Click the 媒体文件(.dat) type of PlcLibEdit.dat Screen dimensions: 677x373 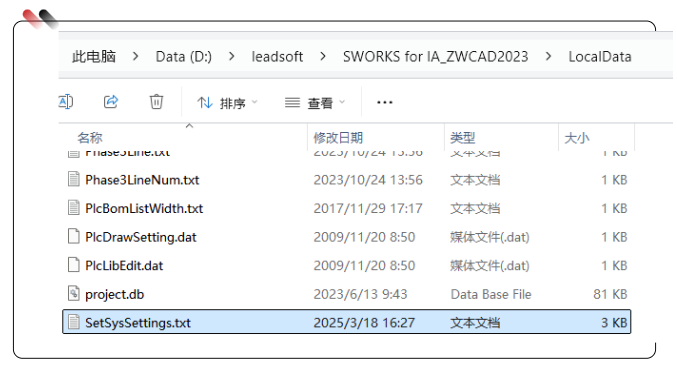point(490,266)
